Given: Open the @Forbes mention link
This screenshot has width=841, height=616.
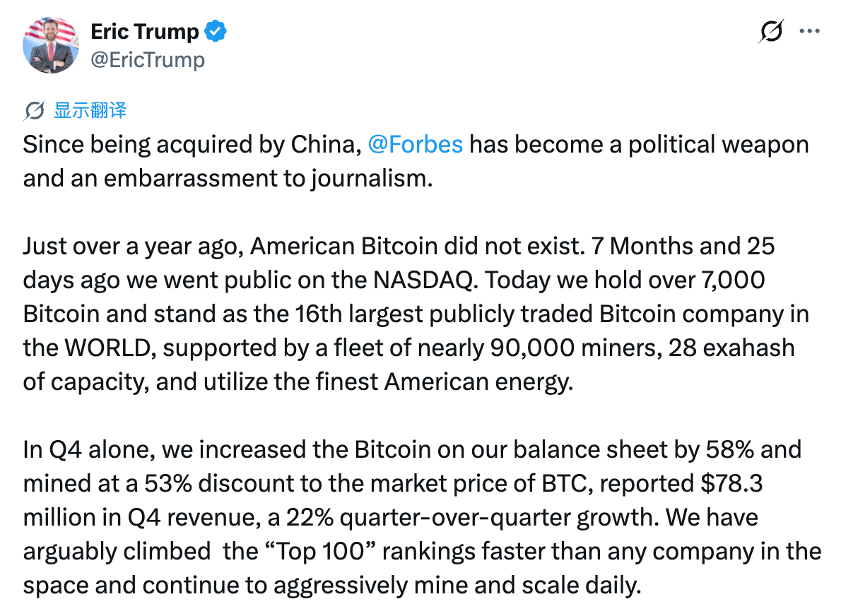Looking at the screenshot, I should click(416, 144).
